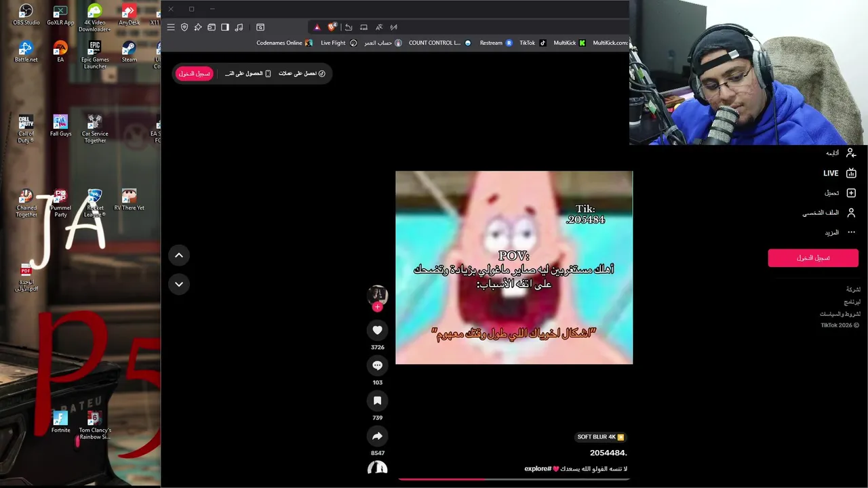
Task: Open the tab search icon in toolbar
Action: click(x=260, y=27)
